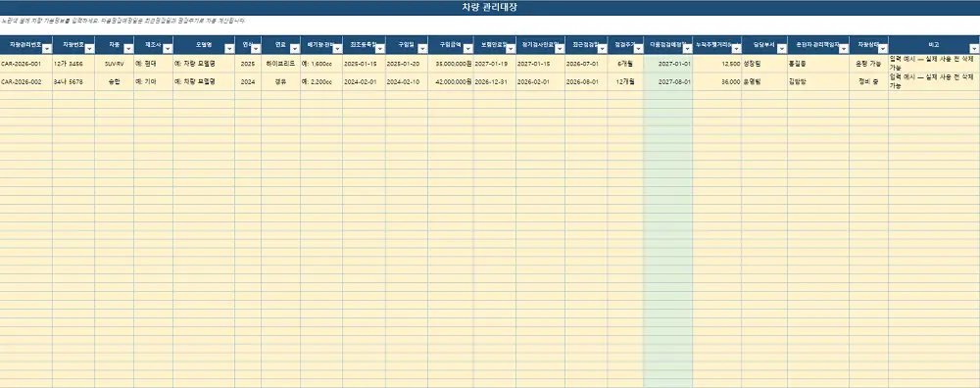
Task: Select the manufacturer cell 예: 현대
Action: [154, 64]
